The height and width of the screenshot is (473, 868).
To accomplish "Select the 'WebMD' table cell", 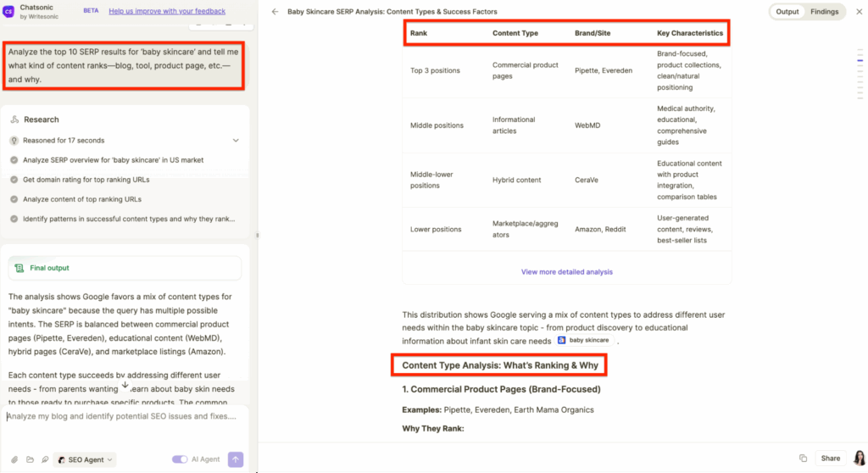I will coord(587,125).
